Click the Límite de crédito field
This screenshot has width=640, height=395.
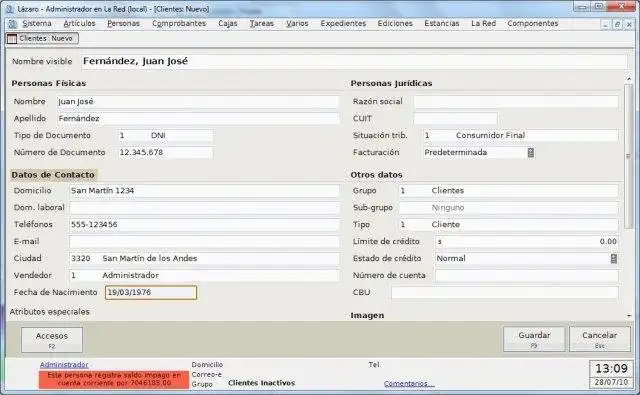click(x=527, y=242)
